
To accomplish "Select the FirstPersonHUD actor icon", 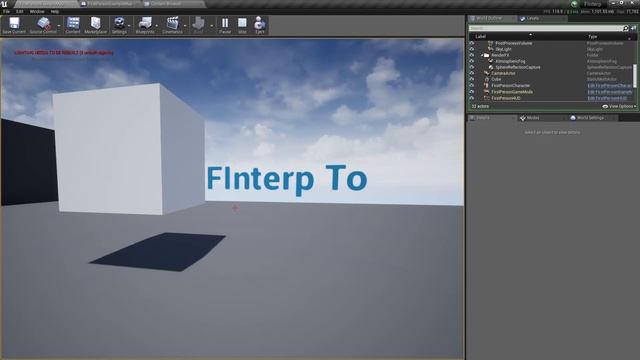I will [487, 98].
